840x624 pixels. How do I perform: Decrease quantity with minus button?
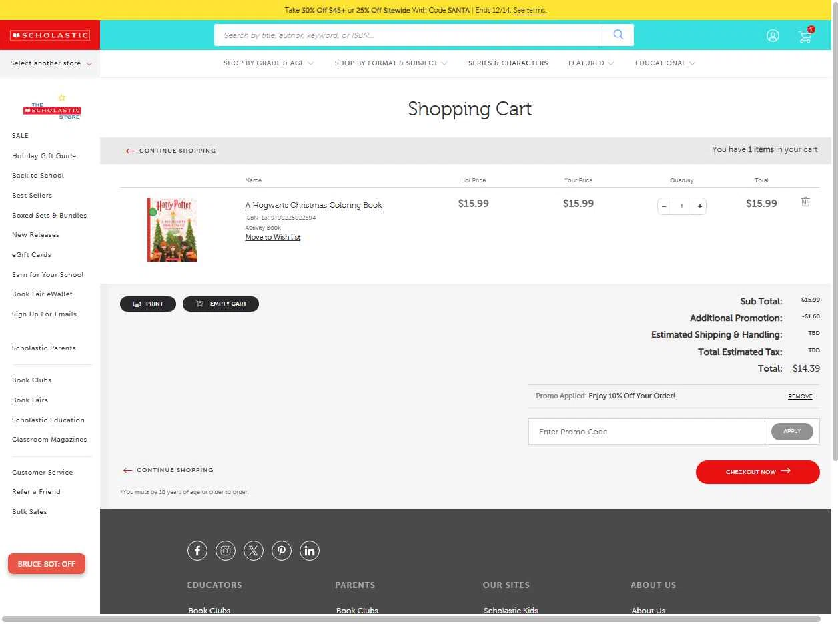pos(664,206)
